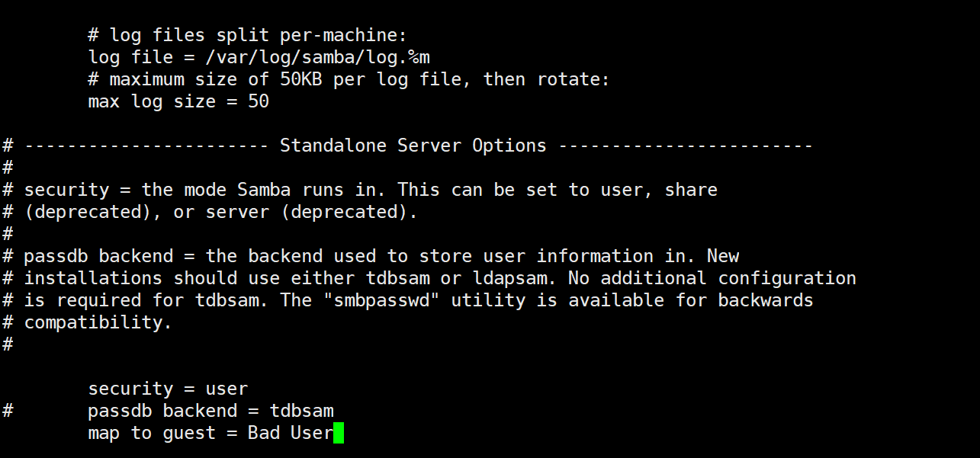Click the Standalone Server Options heading
The height and width of the screenshot is (458, 980).
coord(413,146)
